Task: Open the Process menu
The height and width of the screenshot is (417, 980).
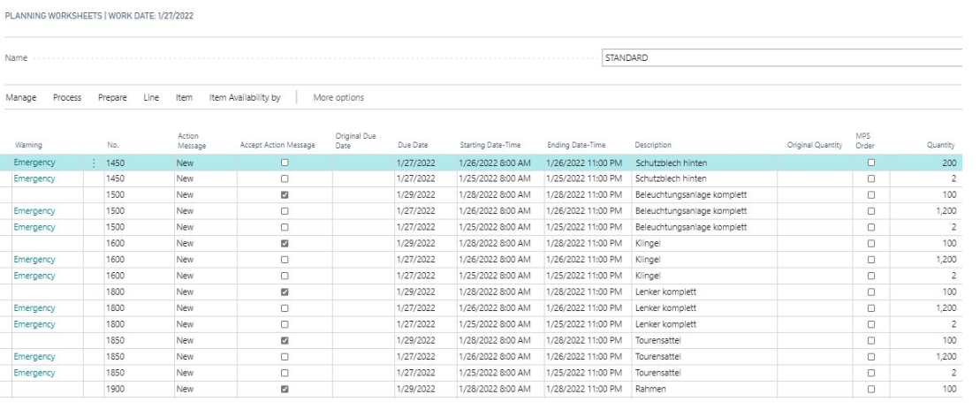Action: coord(67,97)
